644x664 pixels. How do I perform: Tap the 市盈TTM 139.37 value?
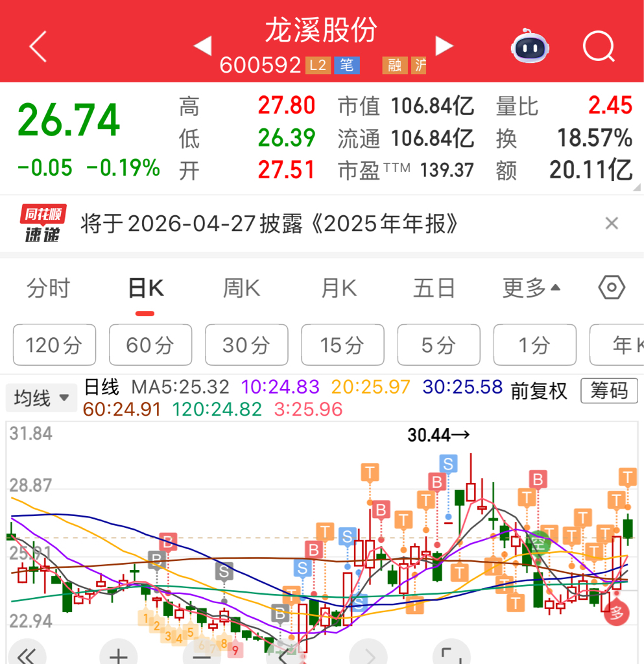tap(447, 171)
